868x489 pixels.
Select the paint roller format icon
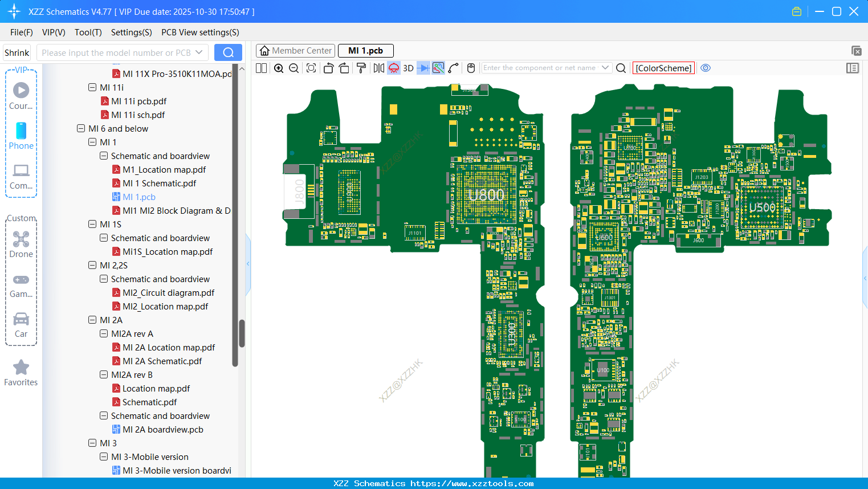[361, 68]
